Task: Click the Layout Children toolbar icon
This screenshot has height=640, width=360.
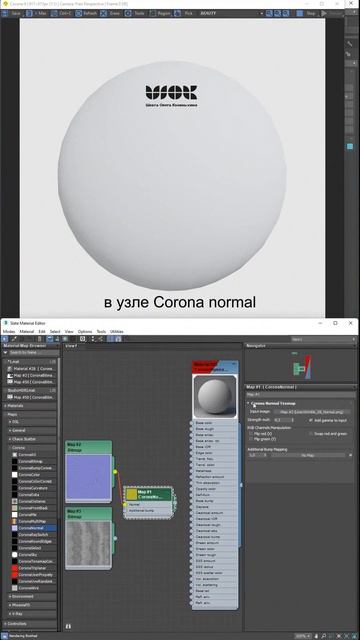Action: tap(100, 339)
